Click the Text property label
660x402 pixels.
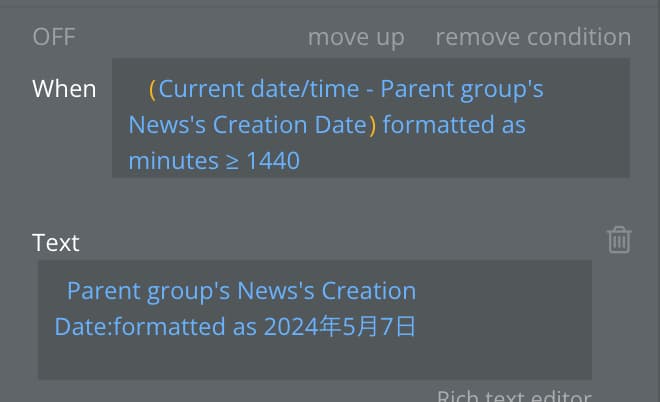click(x=56, y=243)
